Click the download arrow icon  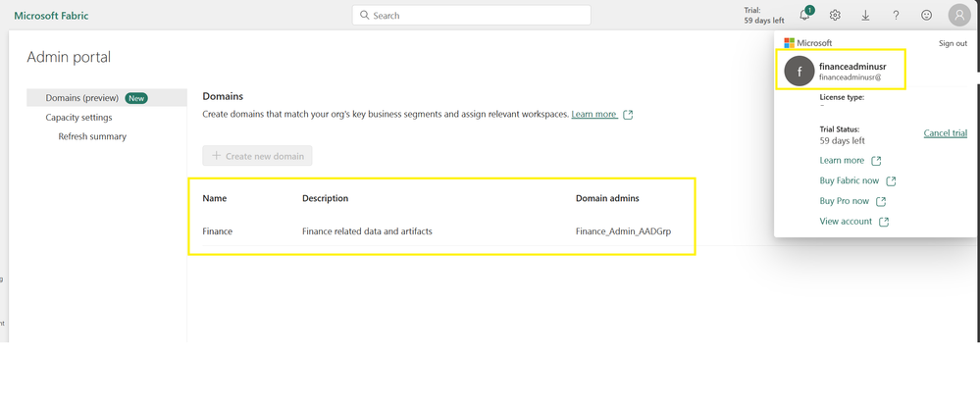[x=865, y=15]
